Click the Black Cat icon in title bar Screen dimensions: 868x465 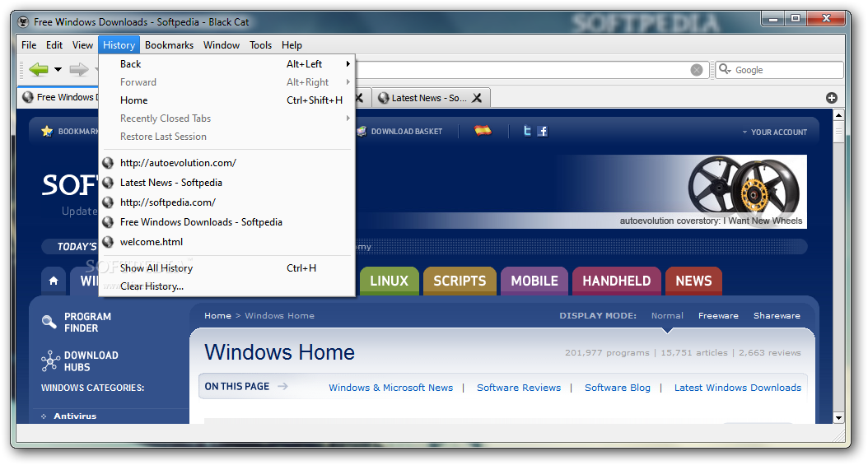click(x=23, y=22)
